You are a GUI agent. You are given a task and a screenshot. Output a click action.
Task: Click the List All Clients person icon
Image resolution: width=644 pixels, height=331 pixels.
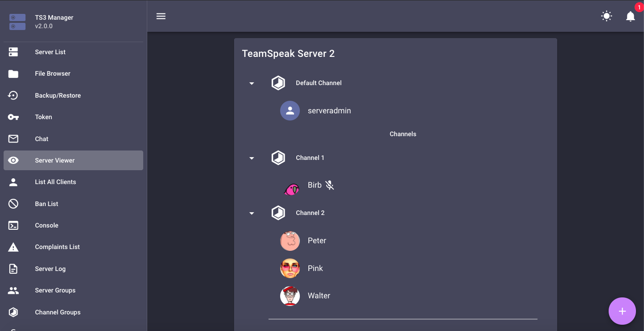pyautogui.click(x=13, y=182)
